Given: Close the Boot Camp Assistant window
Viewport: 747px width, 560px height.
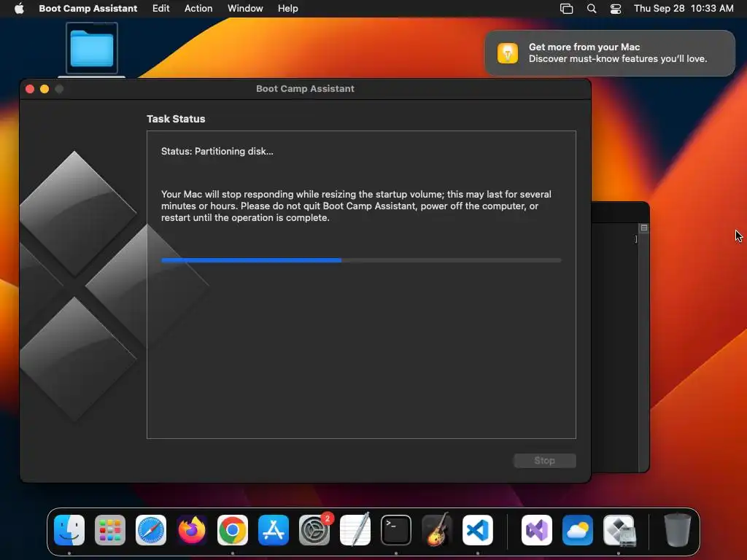Looking at the screenshot, I should click(29, 89).
